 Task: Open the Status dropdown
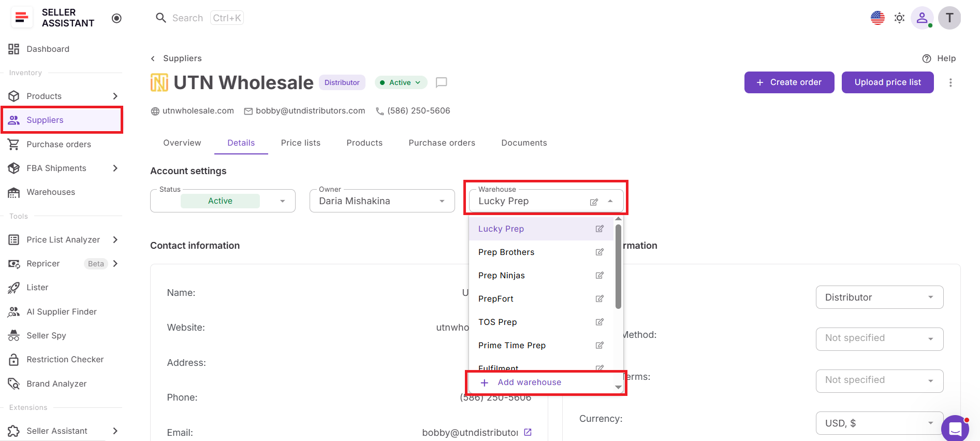[x=223, y=201]
